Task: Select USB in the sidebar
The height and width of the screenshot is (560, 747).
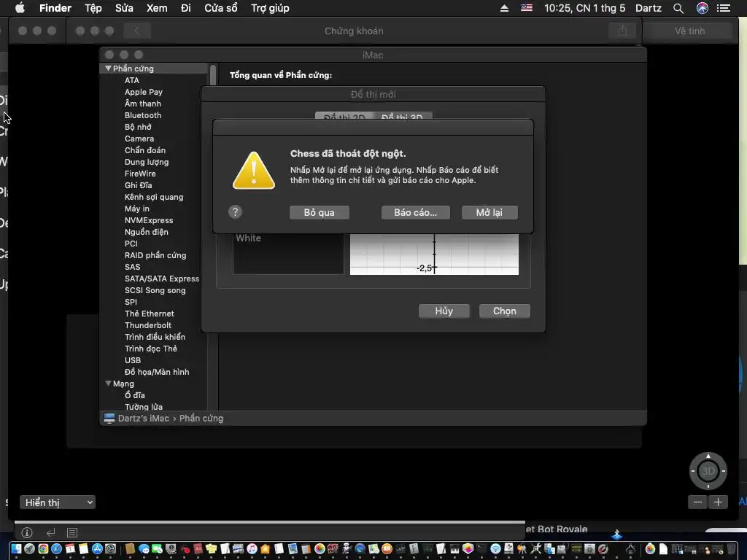Action: [x=133, y=360]
